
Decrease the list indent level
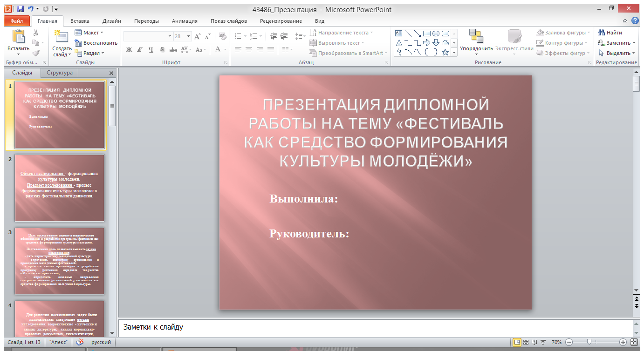point(274,36)
